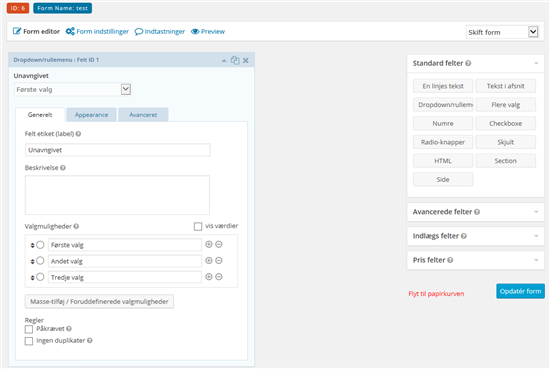Select Andet valg as default radio

tap(40, 261)
